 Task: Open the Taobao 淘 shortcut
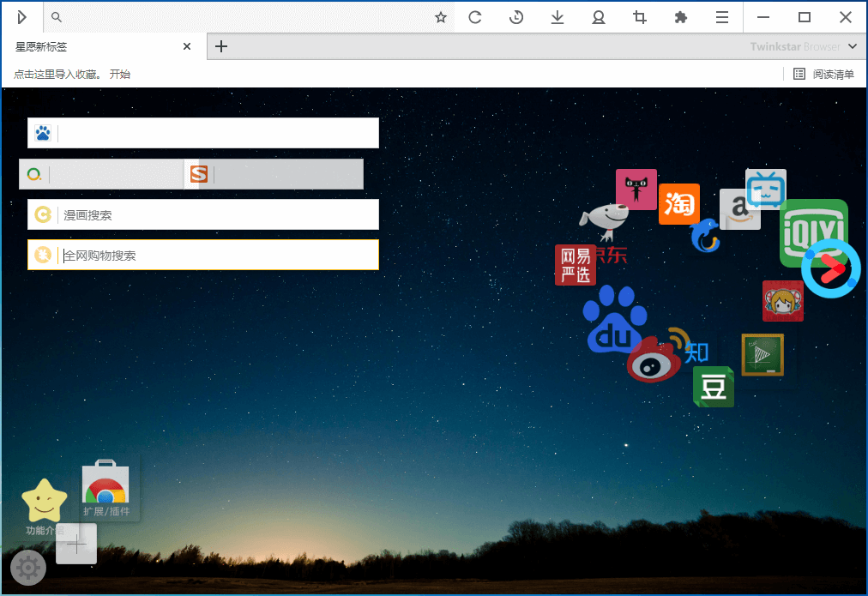coord(679,203)
